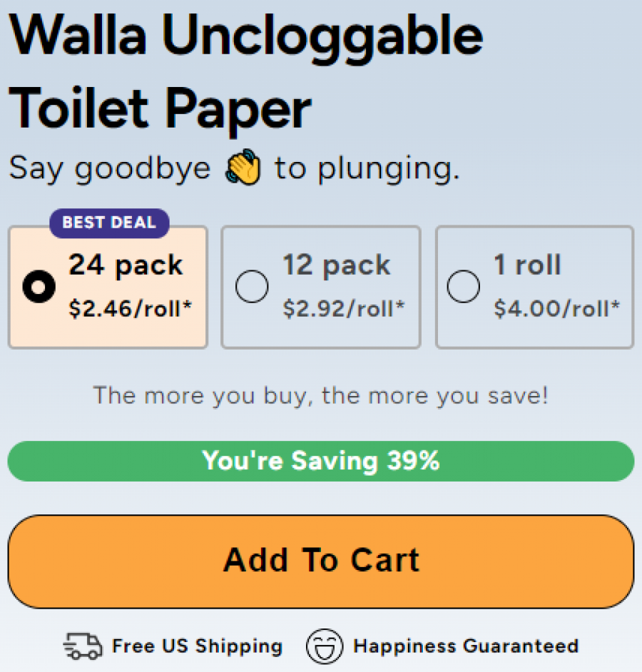Image resolution: width=642 pixels, height=672 pixels.
Task: Click the laughing smiley face icon
Action: 325,646
